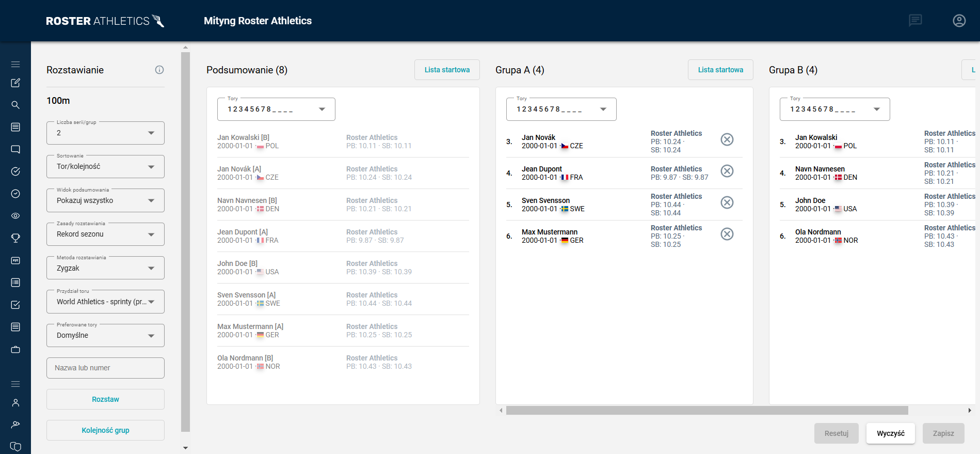Screen dimensions: 980x454
Task: Open the trophy icon in sidebar
Action: pos(15,238)
